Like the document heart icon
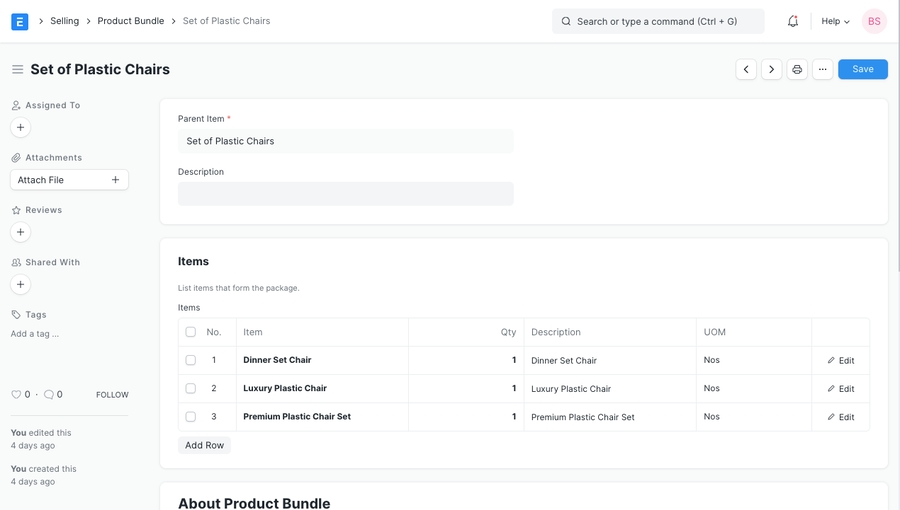This screenshot has width=900, height=510. pyautogui.click(x=16, y=395)
